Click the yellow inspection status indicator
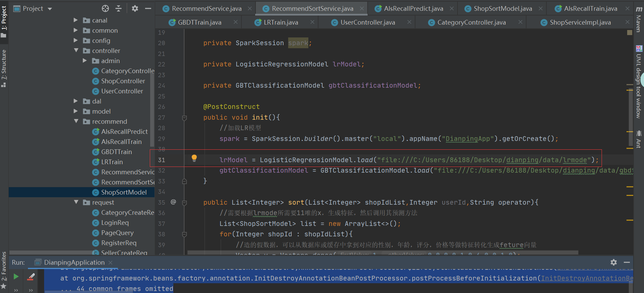The height and width of the screenshot is (293, 644). (630, 32)
